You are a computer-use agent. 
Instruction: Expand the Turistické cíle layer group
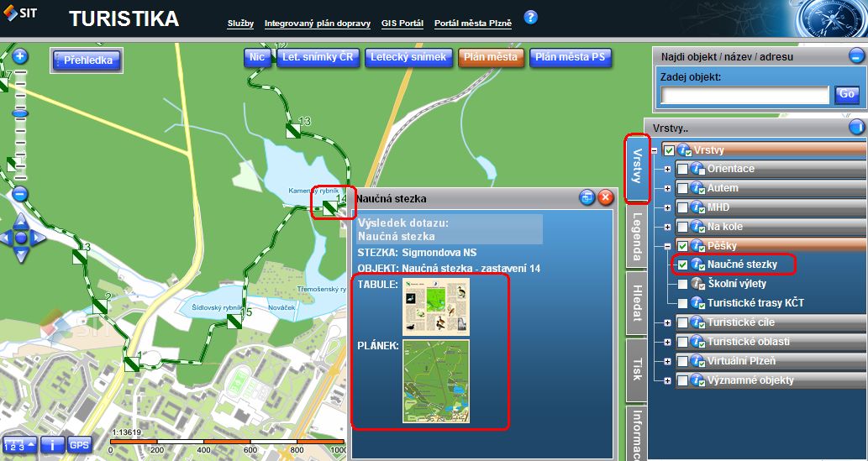[x=667, y=322]
